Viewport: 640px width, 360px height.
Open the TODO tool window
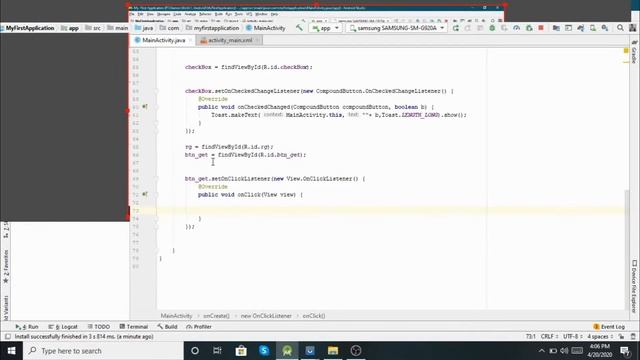pyautogui.click(x=99, y=327)
